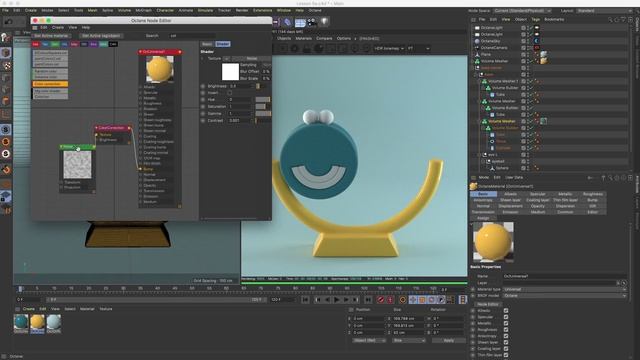This screenshot has height=360, width=640.
Task: Select the yellow material thumbnail in Material Manager
Action: click(x=37, y=323)
